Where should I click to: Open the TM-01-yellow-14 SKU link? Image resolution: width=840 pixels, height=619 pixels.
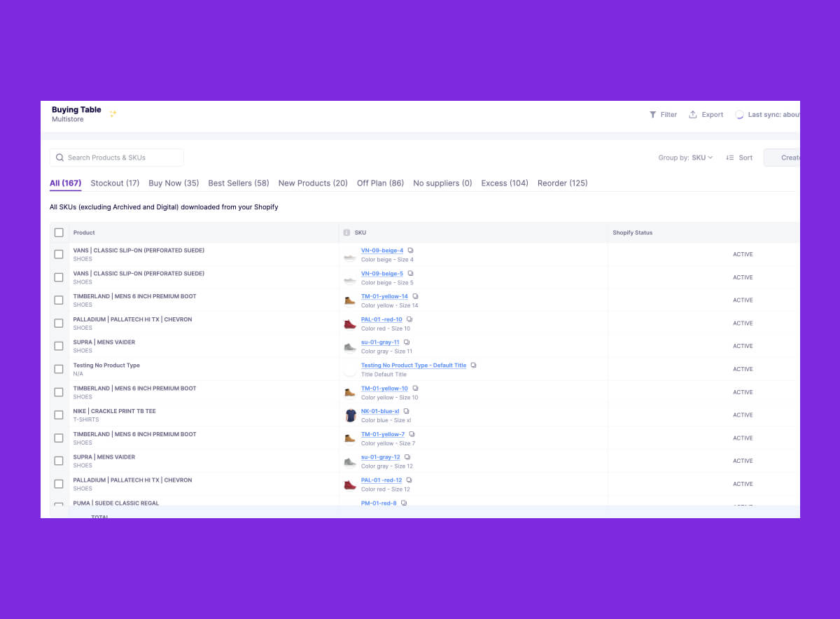(384, 297)
